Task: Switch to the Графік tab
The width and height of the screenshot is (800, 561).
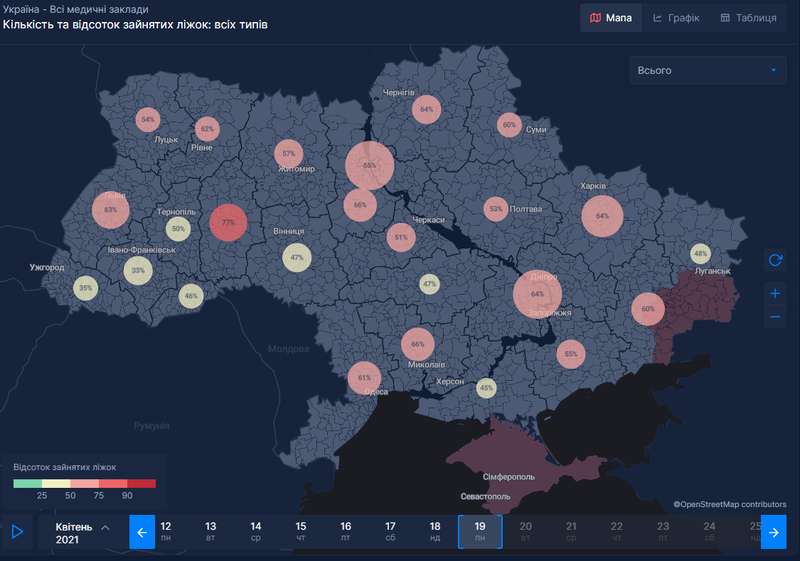Action: 676,17
